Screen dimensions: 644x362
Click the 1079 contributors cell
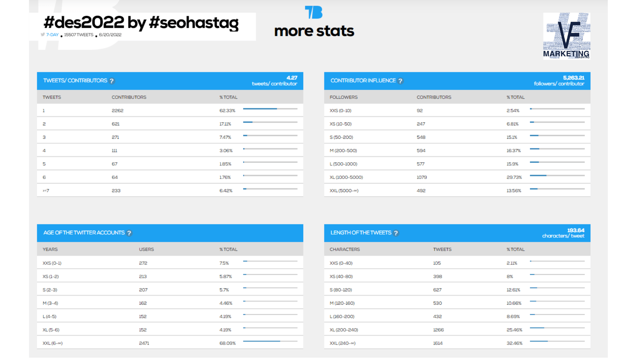coord(422,177)
